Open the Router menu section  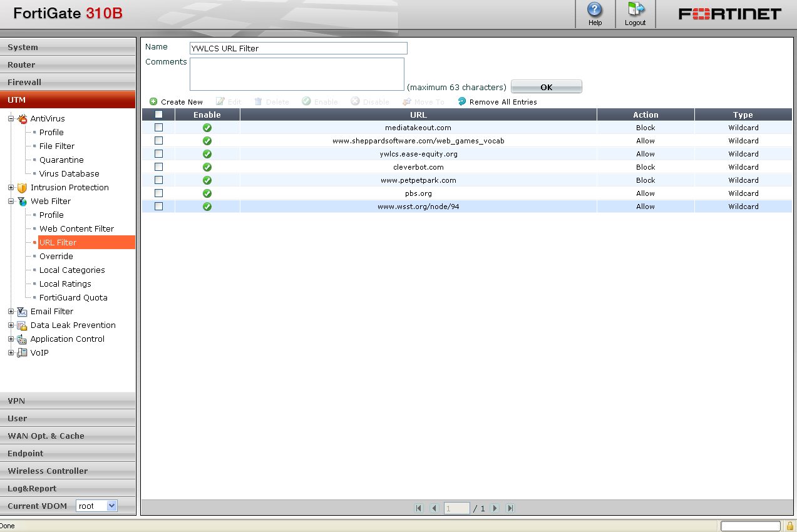pyautogui.click(x=68, y=64)
